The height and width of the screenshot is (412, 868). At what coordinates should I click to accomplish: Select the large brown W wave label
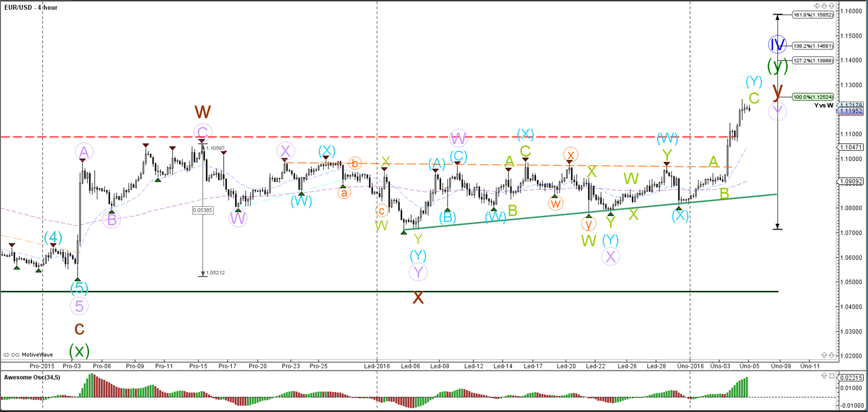(202, 112)
